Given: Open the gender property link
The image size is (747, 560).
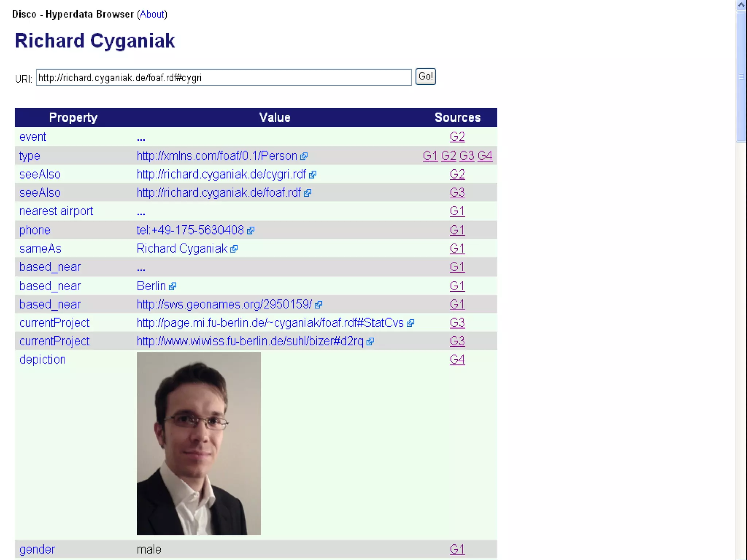Looking at the screenshot, I should pos(37,550).
